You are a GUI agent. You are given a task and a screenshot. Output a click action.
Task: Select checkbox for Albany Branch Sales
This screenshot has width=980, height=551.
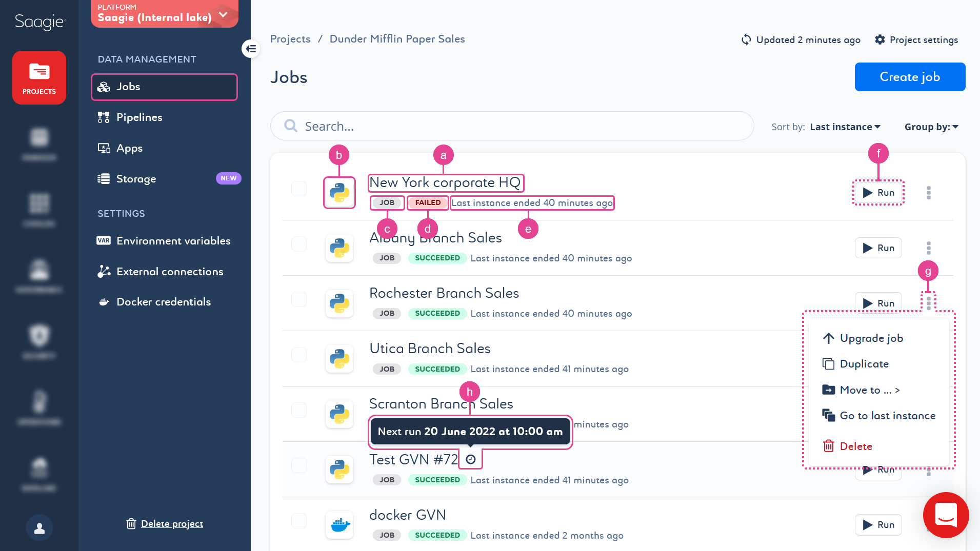299,244
